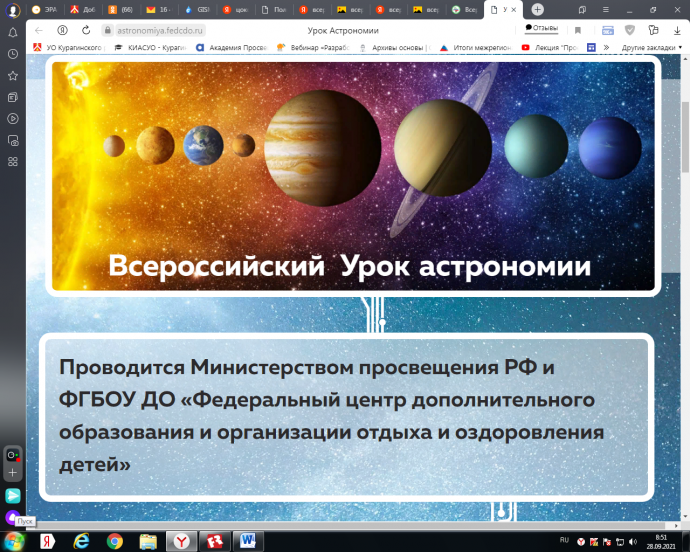Switch to the Пол tab
690x552 pixels.
click(273, 10)
